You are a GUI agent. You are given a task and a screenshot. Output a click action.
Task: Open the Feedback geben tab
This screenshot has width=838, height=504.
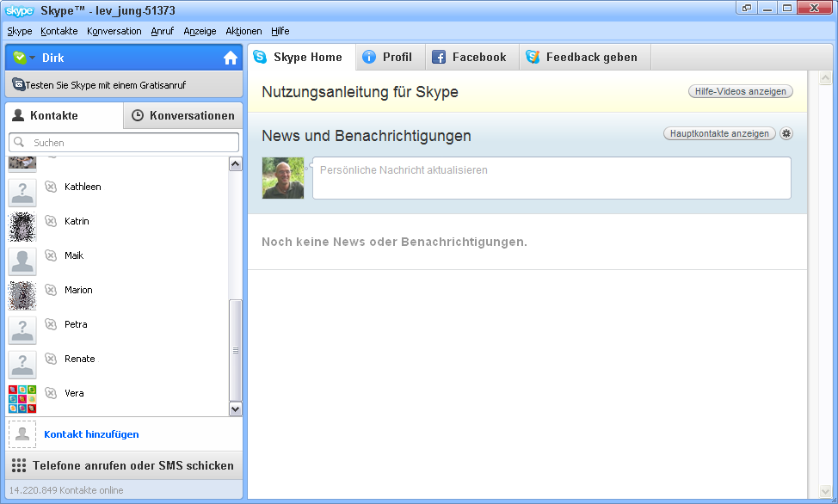point(585,57)
